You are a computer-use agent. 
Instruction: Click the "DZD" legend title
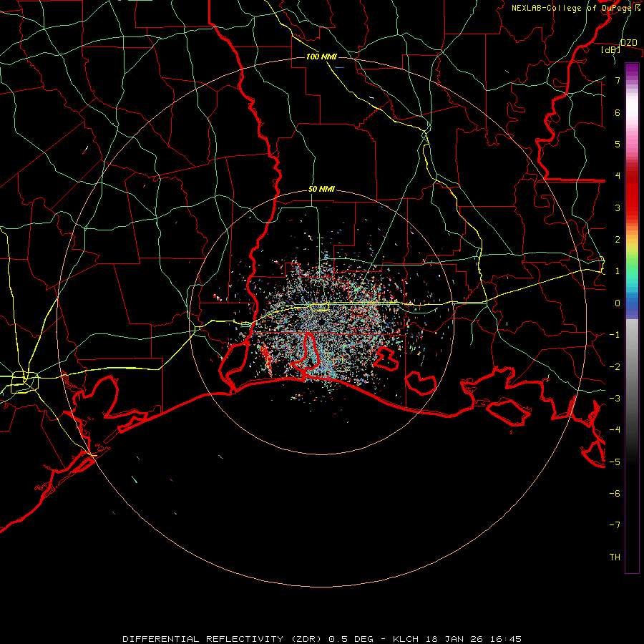[629, 43]
